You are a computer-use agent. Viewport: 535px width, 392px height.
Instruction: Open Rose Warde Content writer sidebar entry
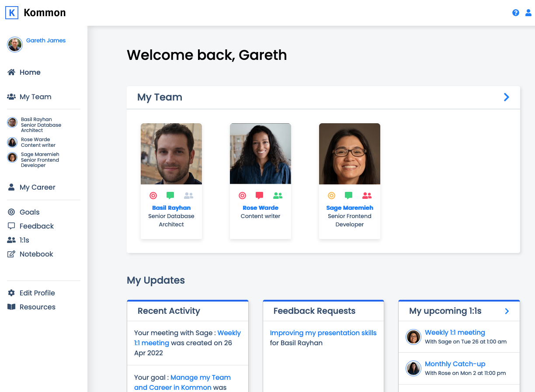[38, 142]
